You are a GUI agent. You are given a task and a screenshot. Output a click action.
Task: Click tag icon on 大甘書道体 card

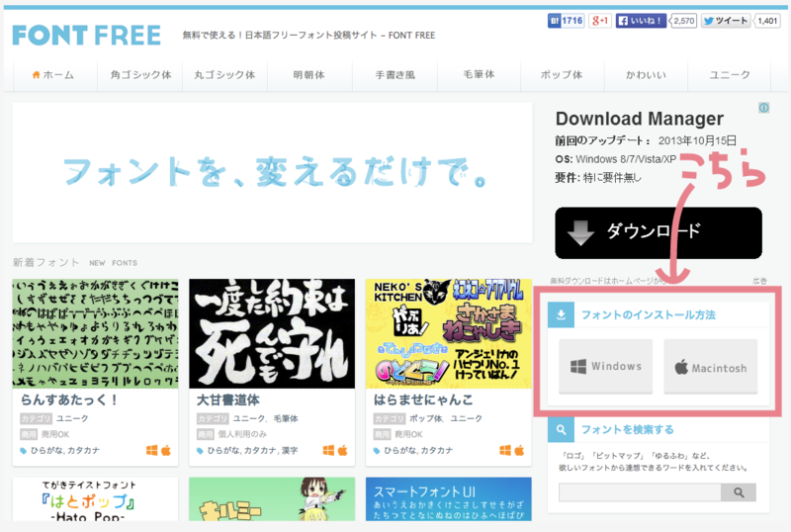200,451
